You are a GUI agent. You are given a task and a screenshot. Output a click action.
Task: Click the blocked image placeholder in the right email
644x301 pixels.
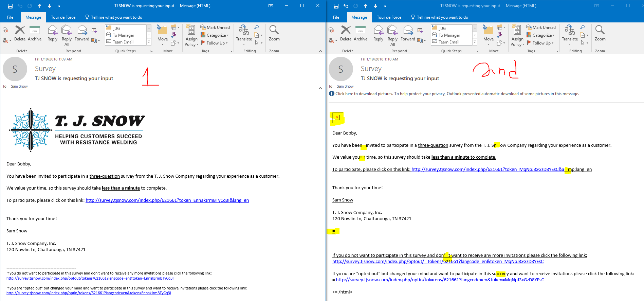[x=337, y=118]
